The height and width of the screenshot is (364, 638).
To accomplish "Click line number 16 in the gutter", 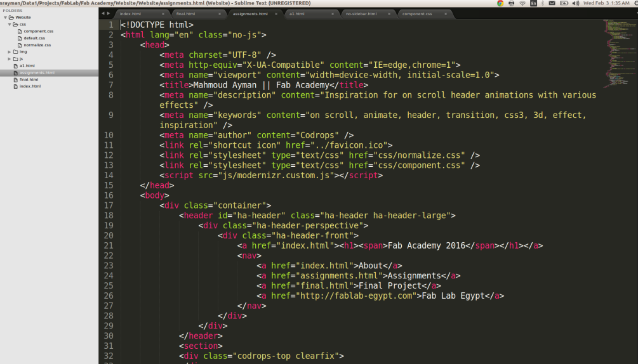I will click(x=109, y=195).
